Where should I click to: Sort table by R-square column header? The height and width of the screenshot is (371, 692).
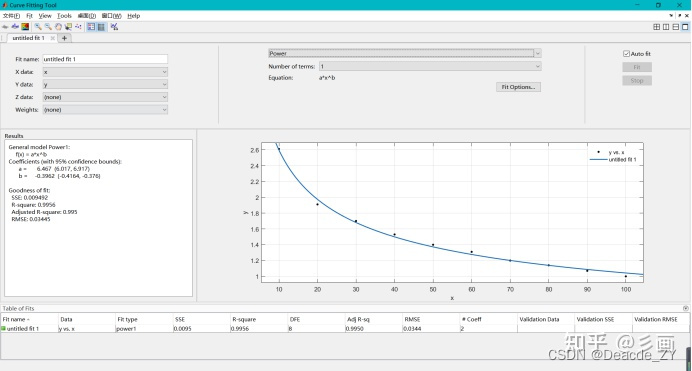coord(259,319)
